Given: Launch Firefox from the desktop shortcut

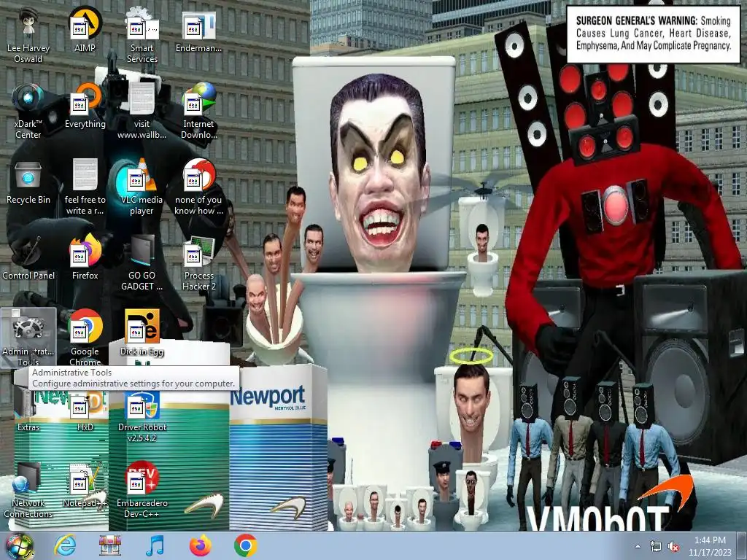Looking at the screenshot, I should [x=85, y=257].
